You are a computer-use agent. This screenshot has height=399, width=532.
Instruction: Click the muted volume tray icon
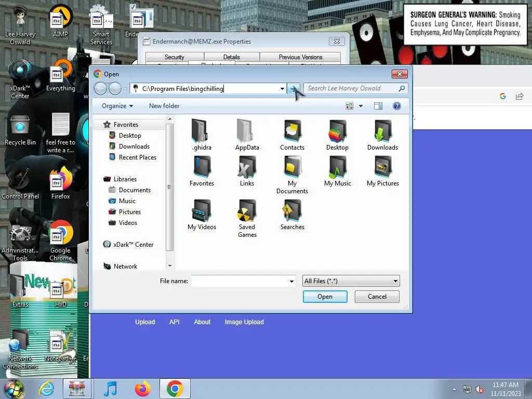pos(480,389)
